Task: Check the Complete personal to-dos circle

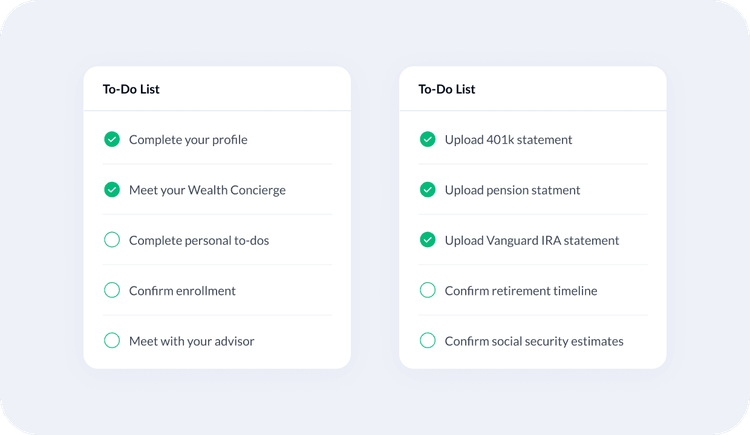Action: click(112, 240)
